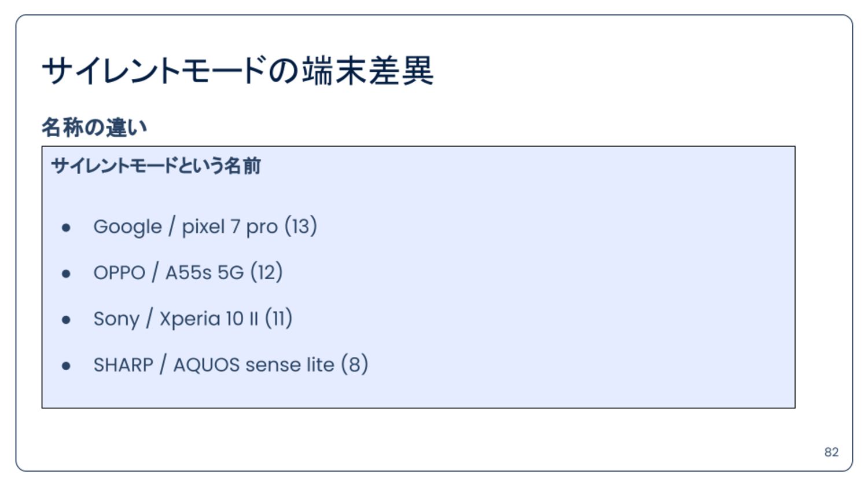Click the word Google in first bullet
868x486 pixels.
[127, 227]
